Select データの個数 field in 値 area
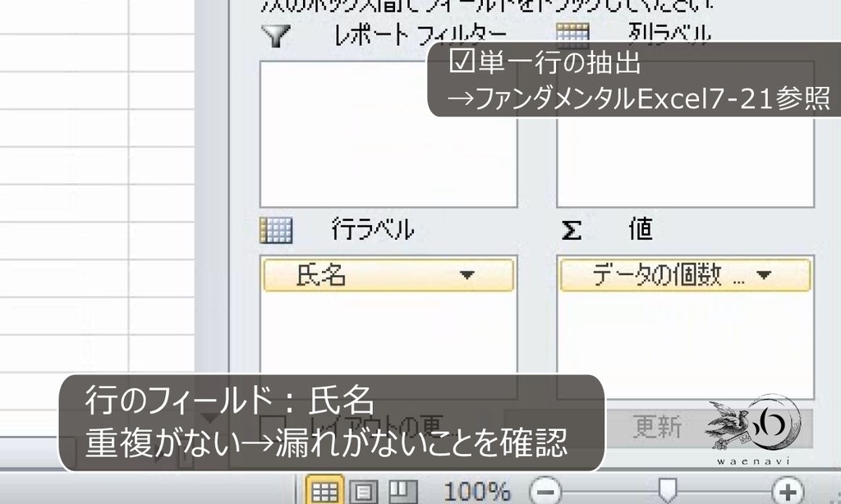The image size is (841, 504). click(x=685, y=275)
